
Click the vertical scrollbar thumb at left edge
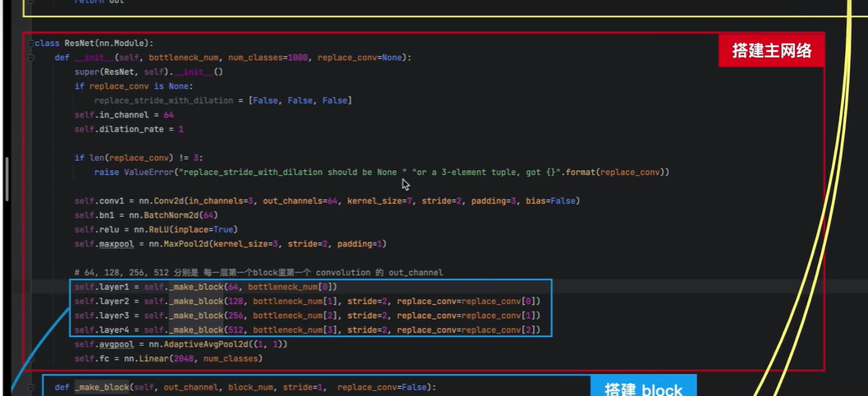tap(7, 179)
